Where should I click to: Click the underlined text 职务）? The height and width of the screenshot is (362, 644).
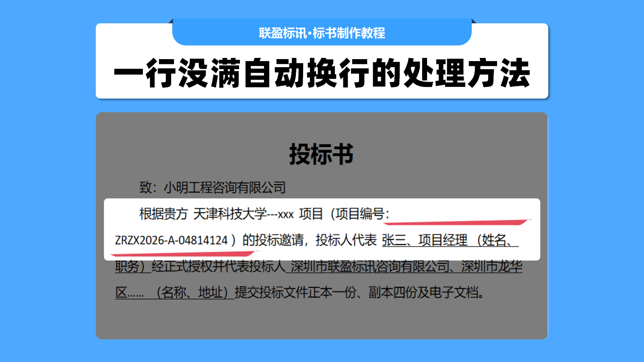point(133,266)
